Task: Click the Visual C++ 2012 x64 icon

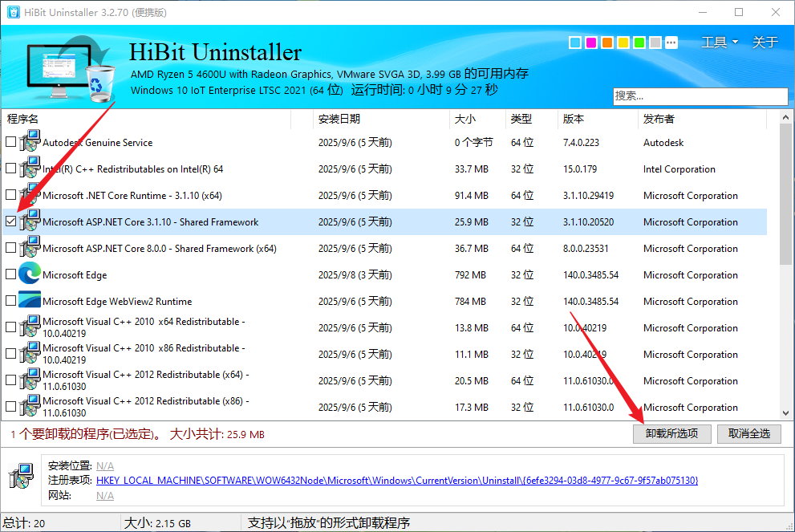Action: (x=30, y=380)
